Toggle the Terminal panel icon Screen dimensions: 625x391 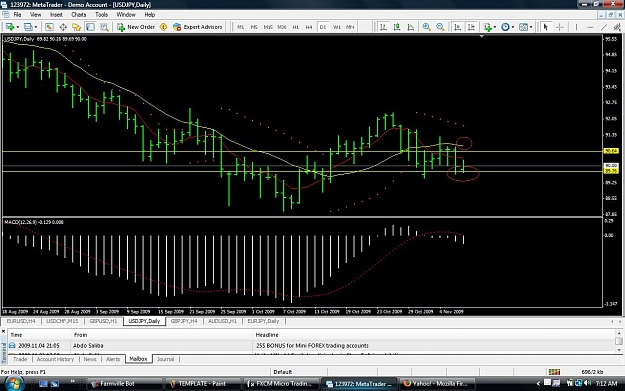pyautogui.click(x=90, y=27)
